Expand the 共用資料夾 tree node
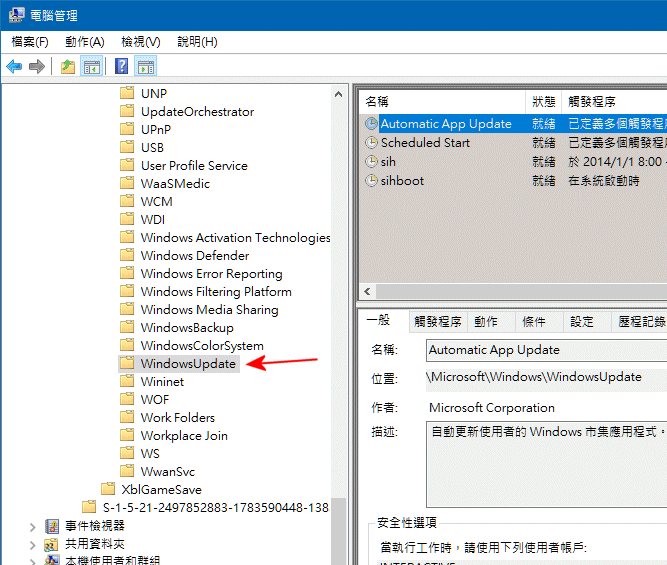Viewport: 667px width, 565px height. tap(32, 545)
